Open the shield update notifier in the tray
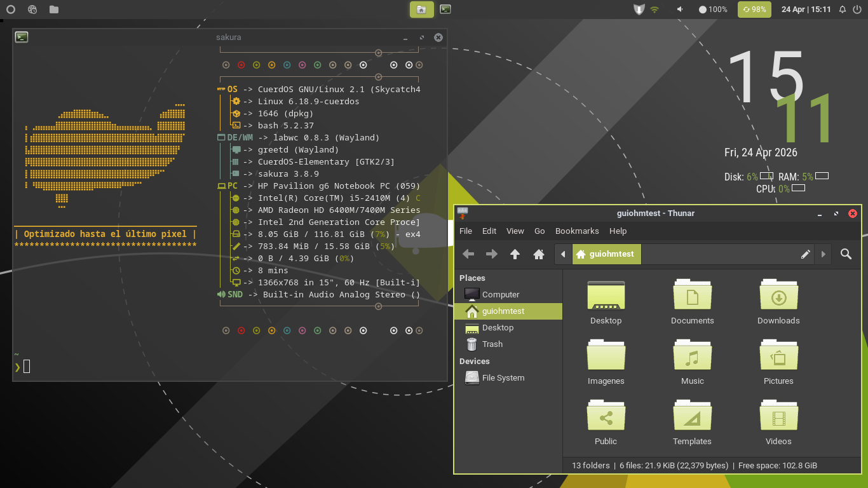The height and width of the screenshot is (488, 868). point(639,10)
